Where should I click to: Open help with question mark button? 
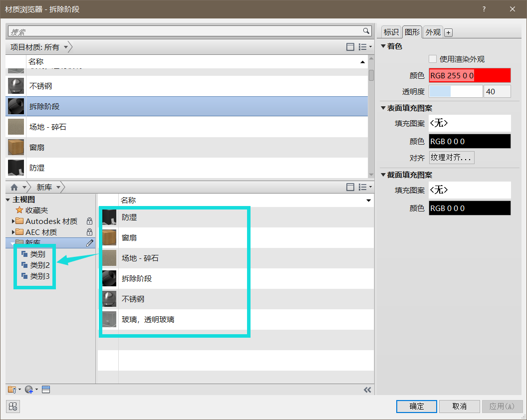484,9
